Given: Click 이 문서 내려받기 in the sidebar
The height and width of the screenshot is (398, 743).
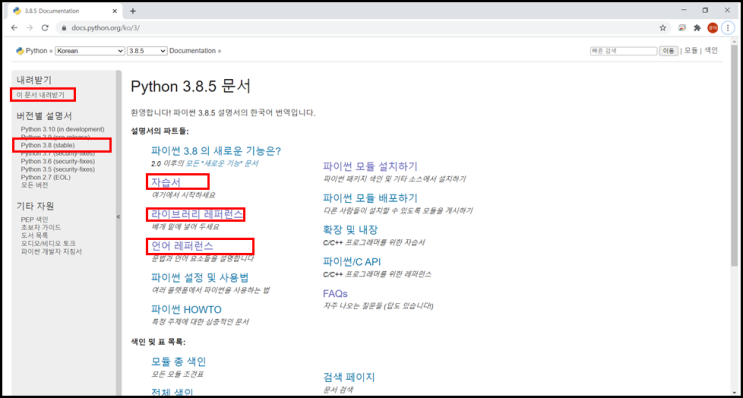Looking at the screenshot, I should point(40,95).
